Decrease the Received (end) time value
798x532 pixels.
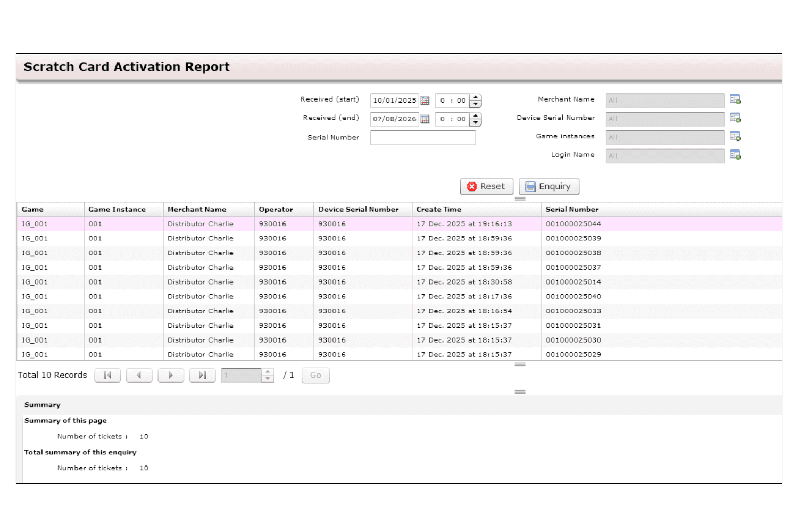tap(476, 122)
